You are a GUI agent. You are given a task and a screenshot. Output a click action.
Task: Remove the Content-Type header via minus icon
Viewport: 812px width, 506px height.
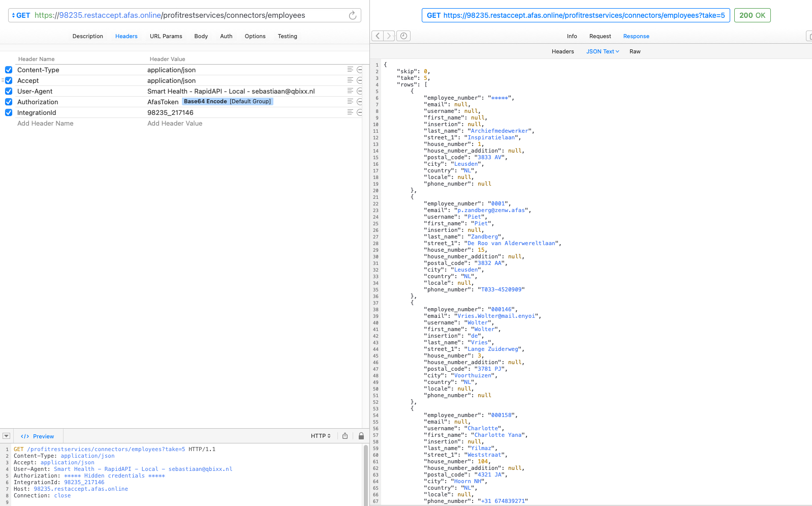360,70
